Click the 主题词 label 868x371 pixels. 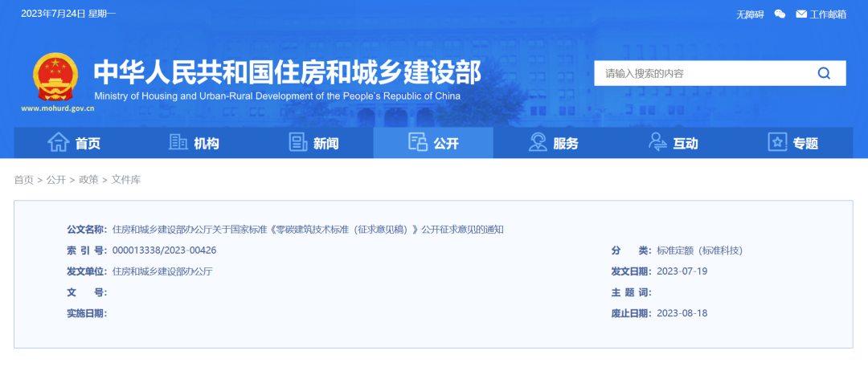632,292
